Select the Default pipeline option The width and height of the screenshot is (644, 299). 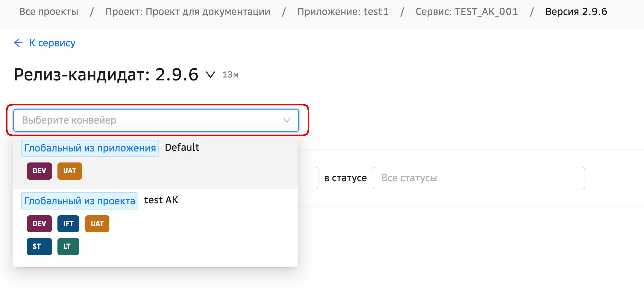coord(182,148)
